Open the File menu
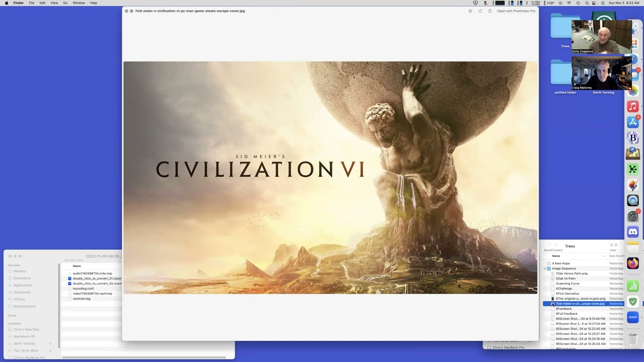The width and height of the screenshot is (644, 362). pos(31,3)
